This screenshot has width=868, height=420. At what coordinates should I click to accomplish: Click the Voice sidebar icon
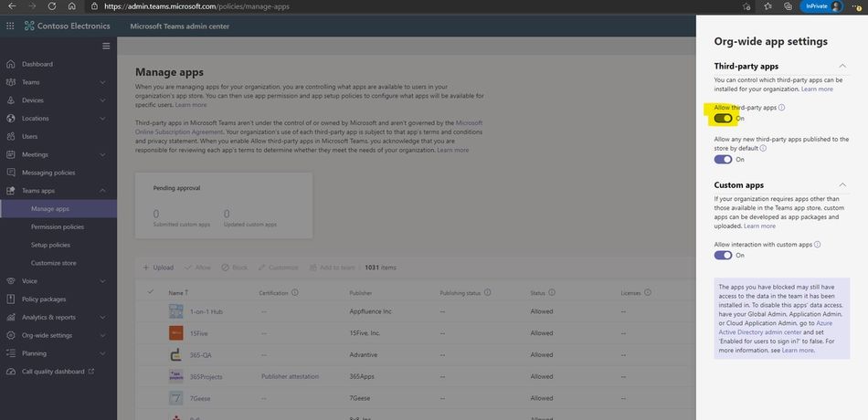click(10, 281)
